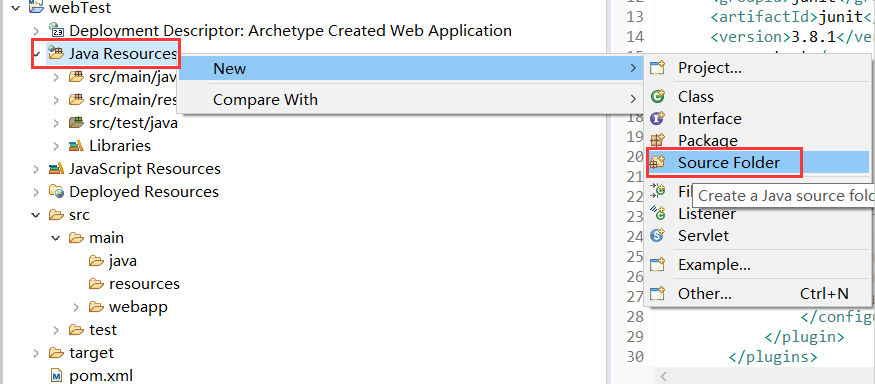The height and width of the screenshot is (384, 875).
Task: Expand the target folder node
Action: [x=36, y=353]
